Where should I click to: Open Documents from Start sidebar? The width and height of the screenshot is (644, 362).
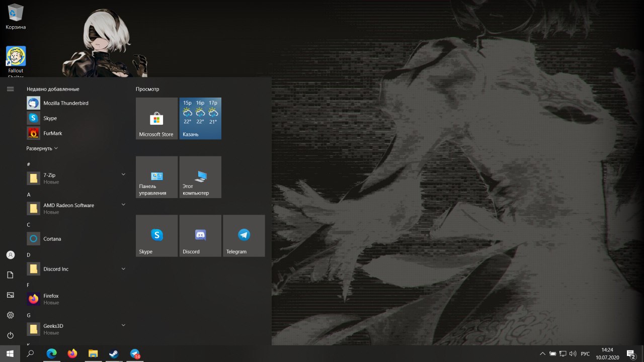click(10, 275)
